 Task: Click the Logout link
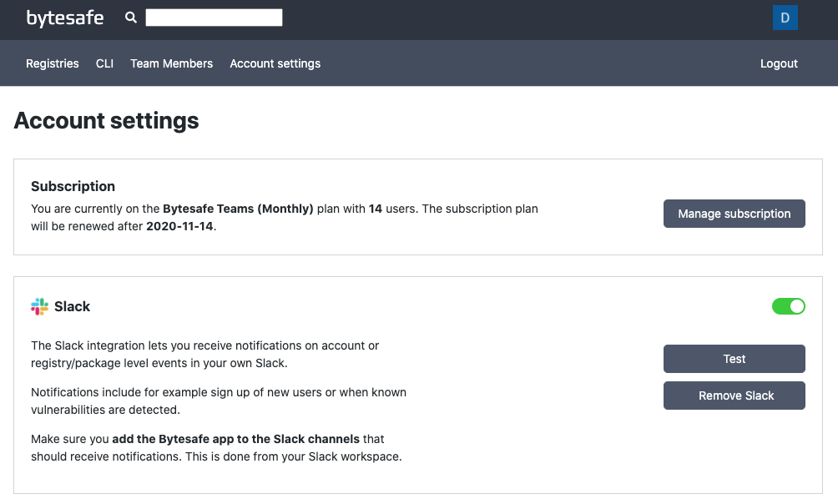point(779,63)
